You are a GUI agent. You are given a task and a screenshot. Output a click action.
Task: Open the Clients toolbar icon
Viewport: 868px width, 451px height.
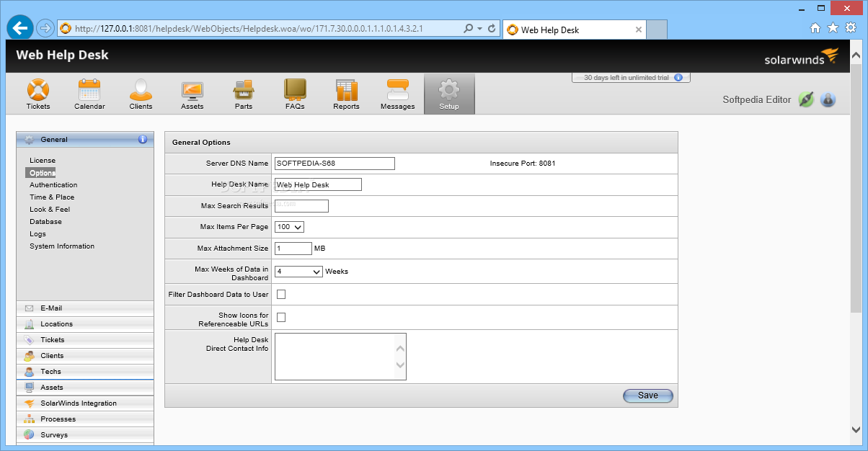click(x=141, y=95)
